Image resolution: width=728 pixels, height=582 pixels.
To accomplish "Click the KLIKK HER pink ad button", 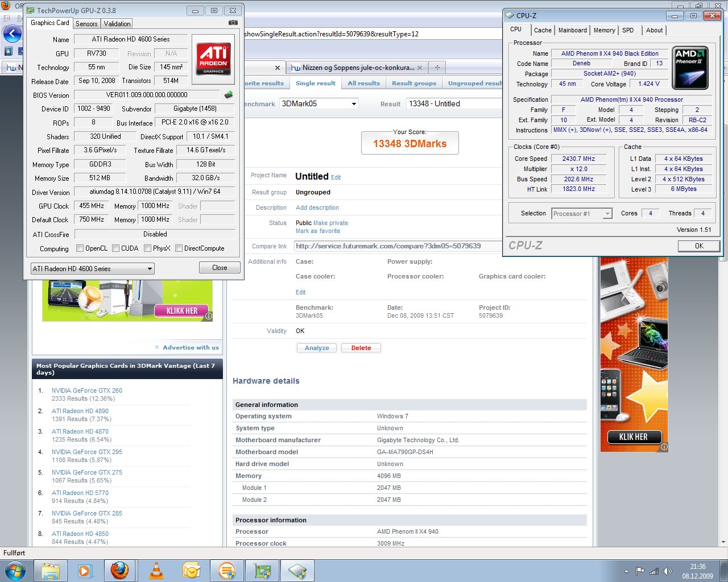I will (182, 311).
